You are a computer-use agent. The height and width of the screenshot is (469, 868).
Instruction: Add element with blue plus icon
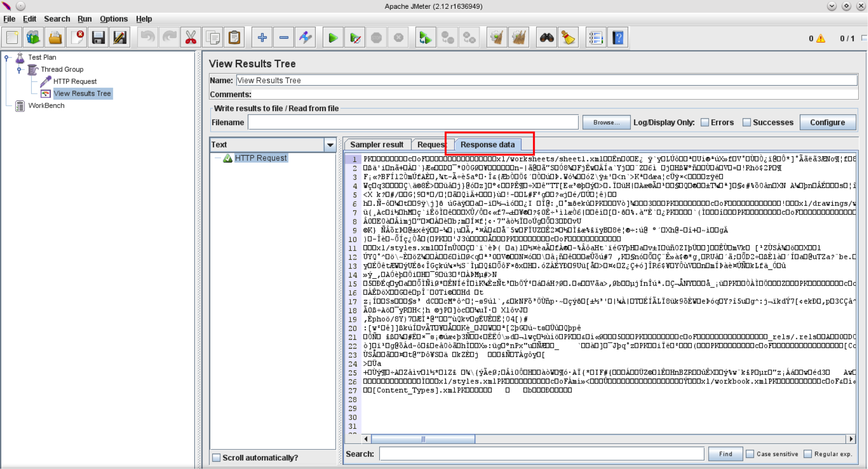coord(262,38)
